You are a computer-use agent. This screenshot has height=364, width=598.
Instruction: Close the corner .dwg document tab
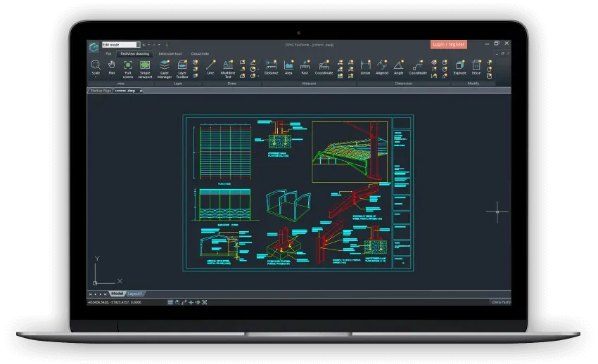coord(141,91)
